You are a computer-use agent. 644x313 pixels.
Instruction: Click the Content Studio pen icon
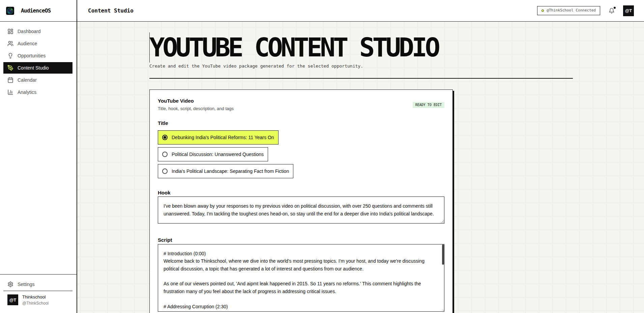pyautogui.click(x=10, y=68)
